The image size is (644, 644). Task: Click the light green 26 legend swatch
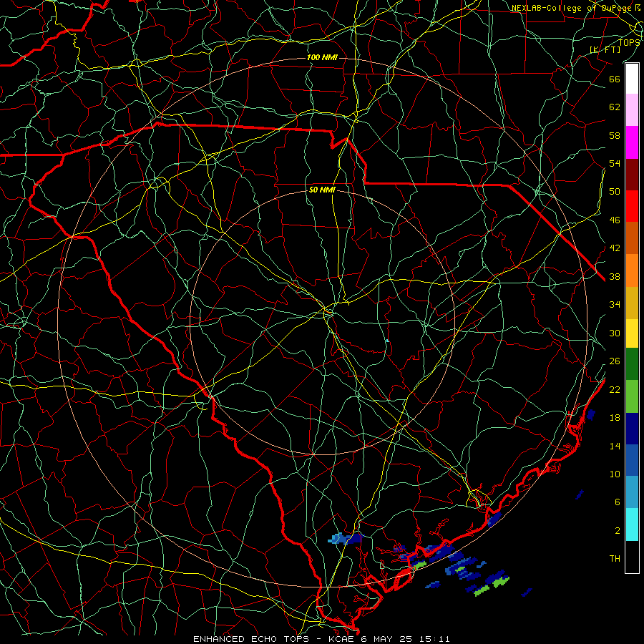pos(633,396)
